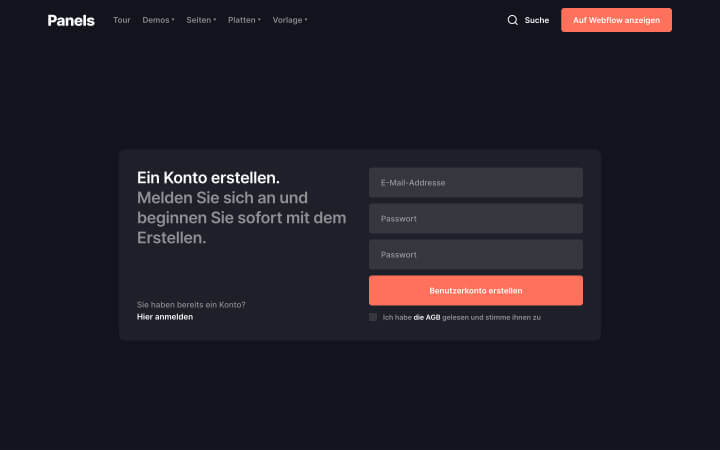Open the Platten dropdown menu
Image resolution: width=720 pixels, height=450 pixels.
pos(244,20)
